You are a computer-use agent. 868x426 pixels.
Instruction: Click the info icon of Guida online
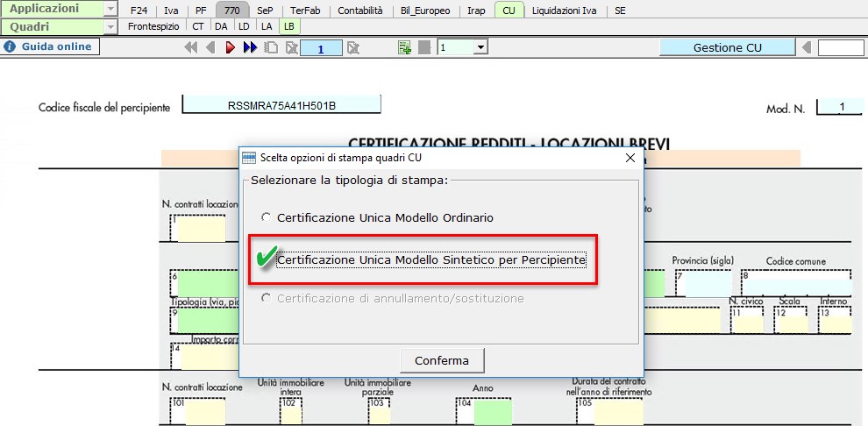[x=11, y=47]
